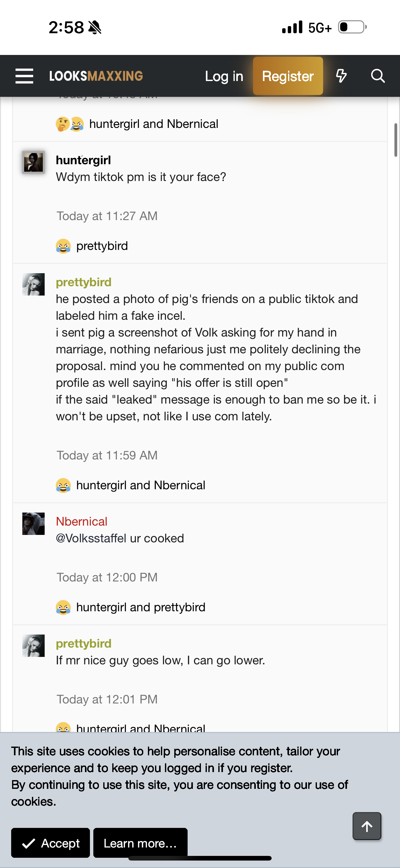Viewport: 400px width, 868px height.
Task: Open Learn more about cookies
Action: coord(140,843)
